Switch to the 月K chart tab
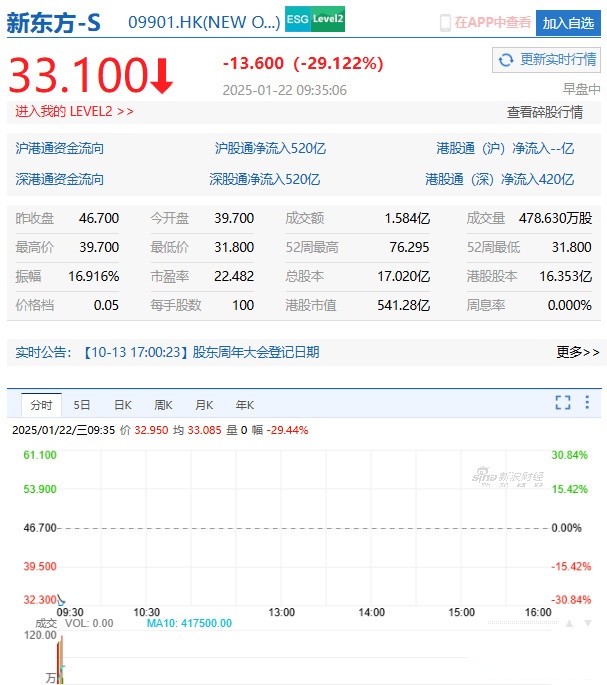 [x=204, y=405]
